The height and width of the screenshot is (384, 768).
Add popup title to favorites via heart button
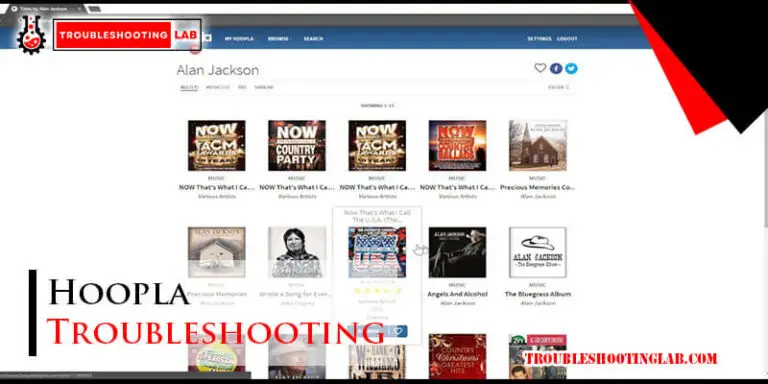(399, 332)
